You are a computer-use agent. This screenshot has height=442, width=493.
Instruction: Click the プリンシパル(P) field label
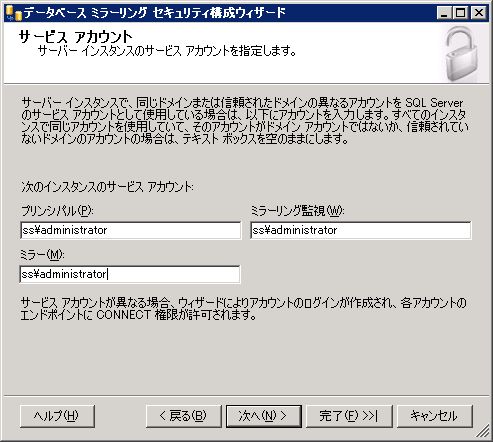(57, 211)
